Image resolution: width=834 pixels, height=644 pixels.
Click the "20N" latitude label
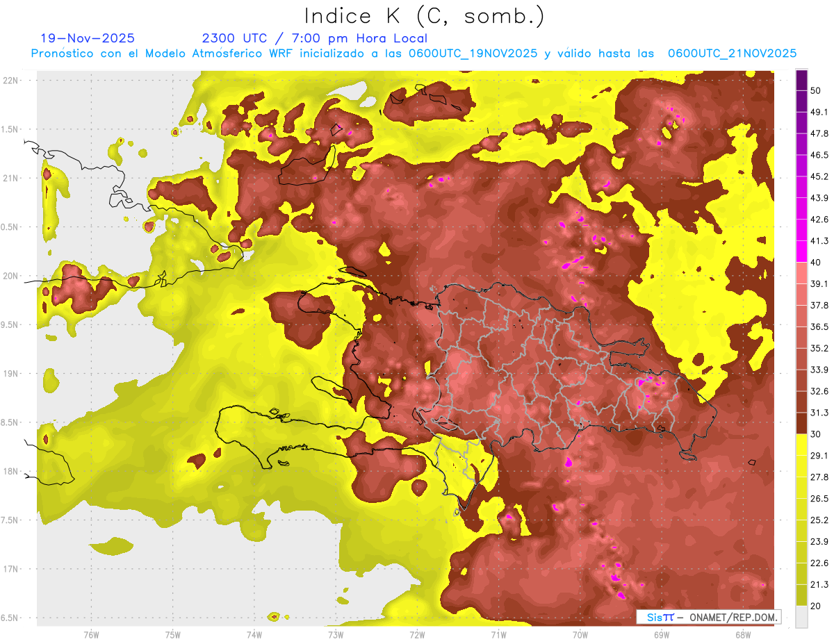pos(10,276)
